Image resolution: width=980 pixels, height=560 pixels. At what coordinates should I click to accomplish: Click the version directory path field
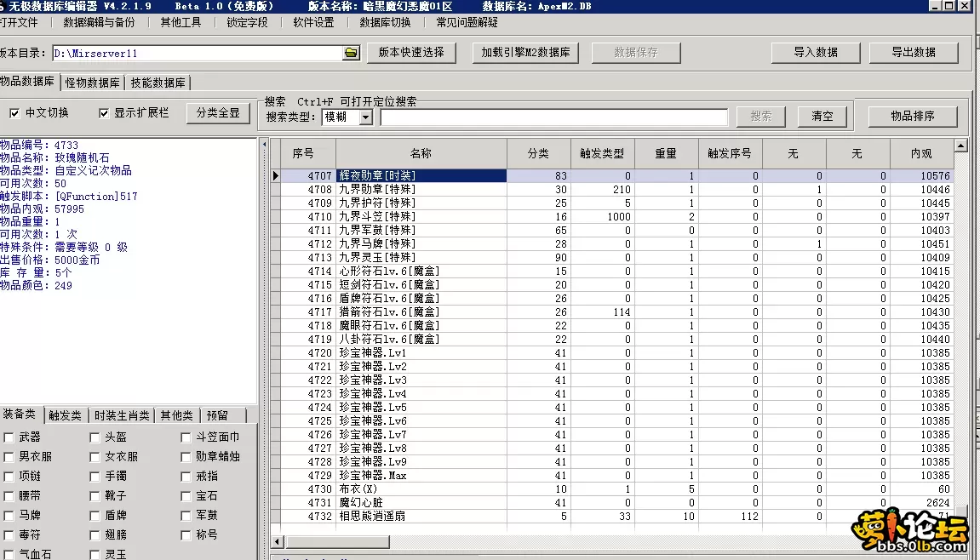[198, 53]
